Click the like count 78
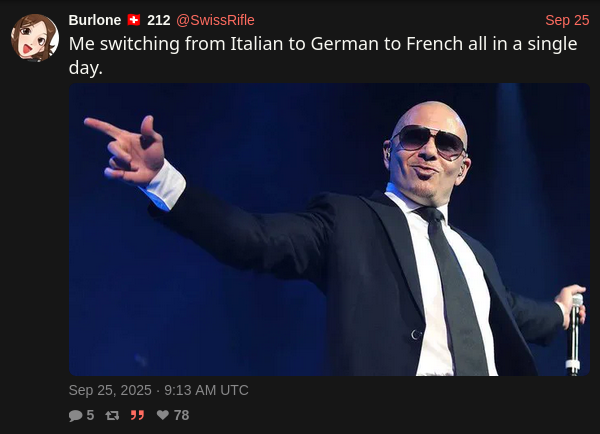Screen dimensions: 600x434 pos(181,415)
